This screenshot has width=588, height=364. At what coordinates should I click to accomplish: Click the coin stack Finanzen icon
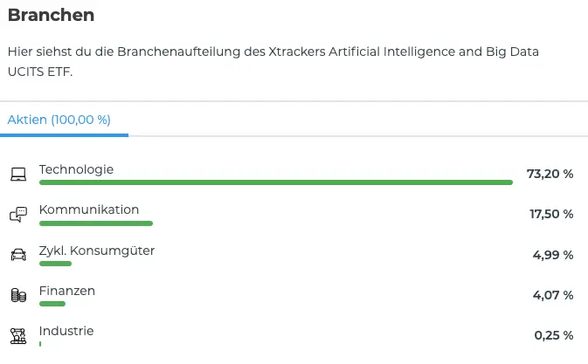point(18,295)
